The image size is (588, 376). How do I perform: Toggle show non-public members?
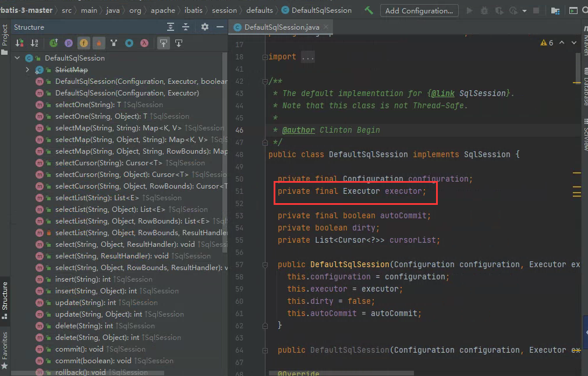point(98,43)
